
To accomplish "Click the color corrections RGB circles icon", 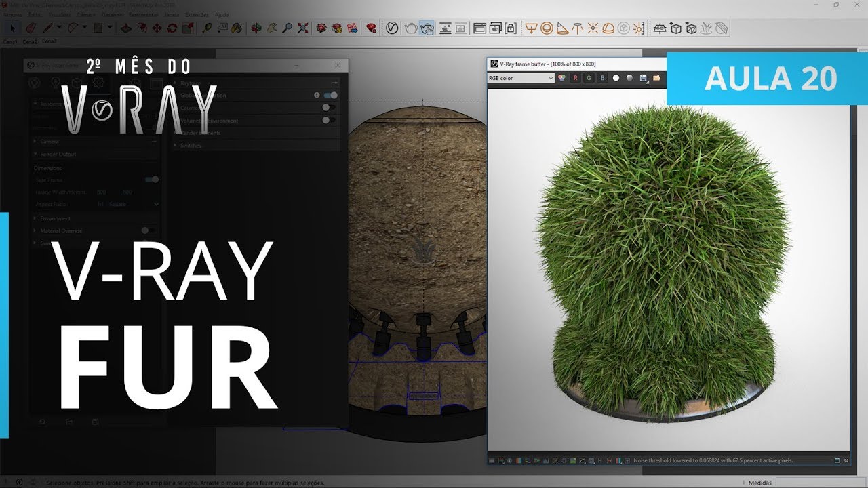I will [561, 78].
